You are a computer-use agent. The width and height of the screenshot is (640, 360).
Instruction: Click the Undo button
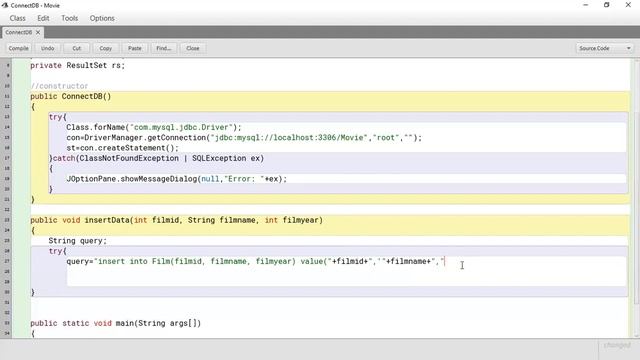(47, 48)
